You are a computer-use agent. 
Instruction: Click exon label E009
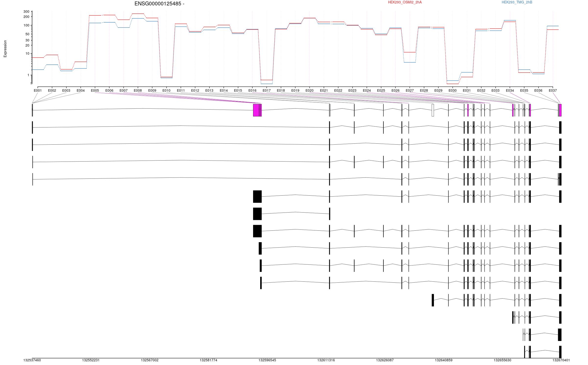[x=152, y=90]
